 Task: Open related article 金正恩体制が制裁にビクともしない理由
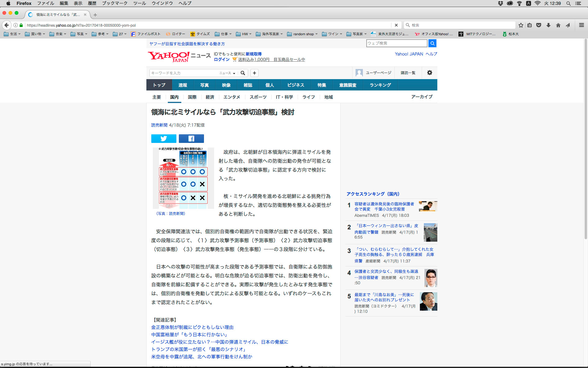coord(192,327)
